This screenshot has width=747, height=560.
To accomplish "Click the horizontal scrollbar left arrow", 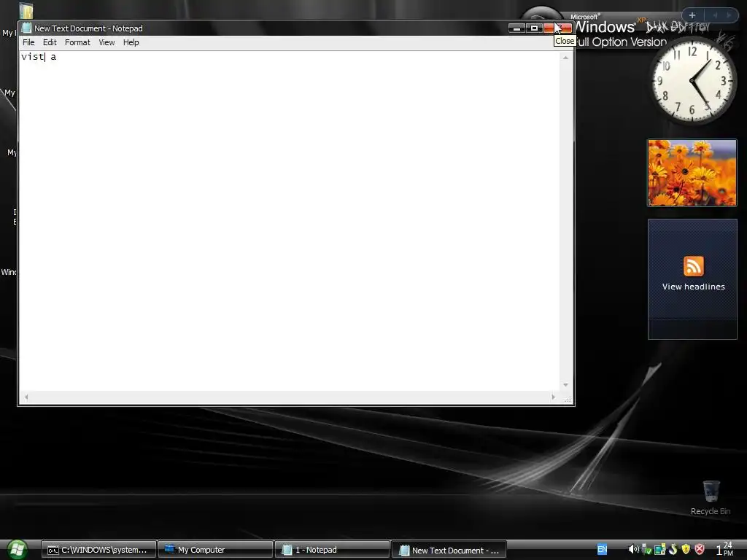I will pos(26,397).
